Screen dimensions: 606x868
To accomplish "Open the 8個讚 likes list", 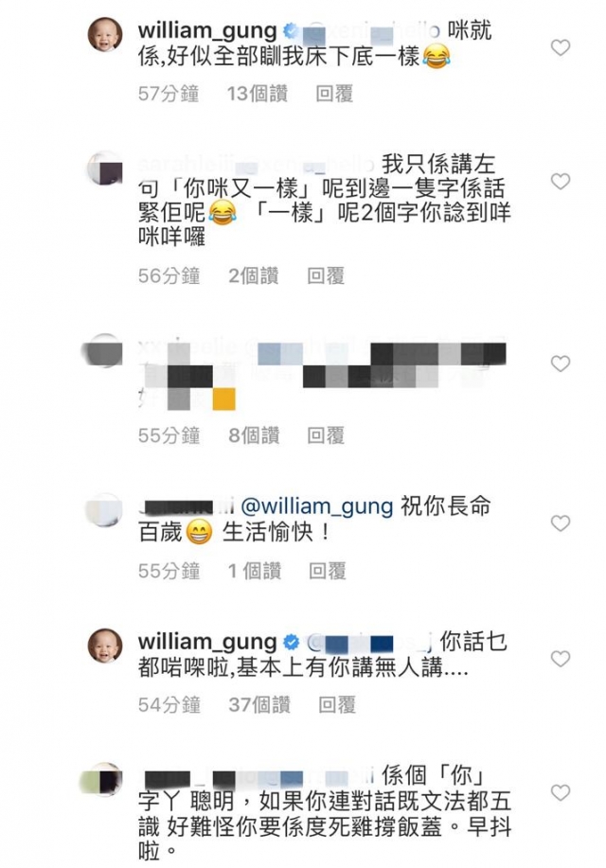I will 254,435.
